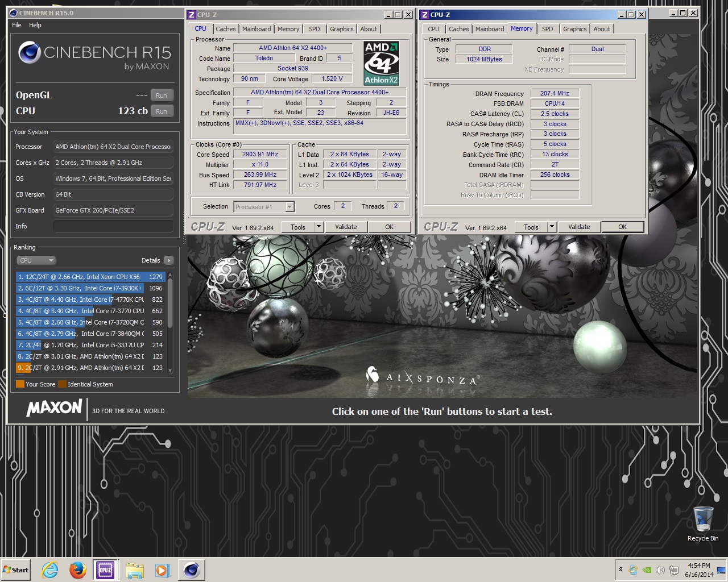This screenshot has width=728, height=582.
Task: Open Caches tab in right CPU-Z window
Action: pyautogui.click(x=458, y=29)
